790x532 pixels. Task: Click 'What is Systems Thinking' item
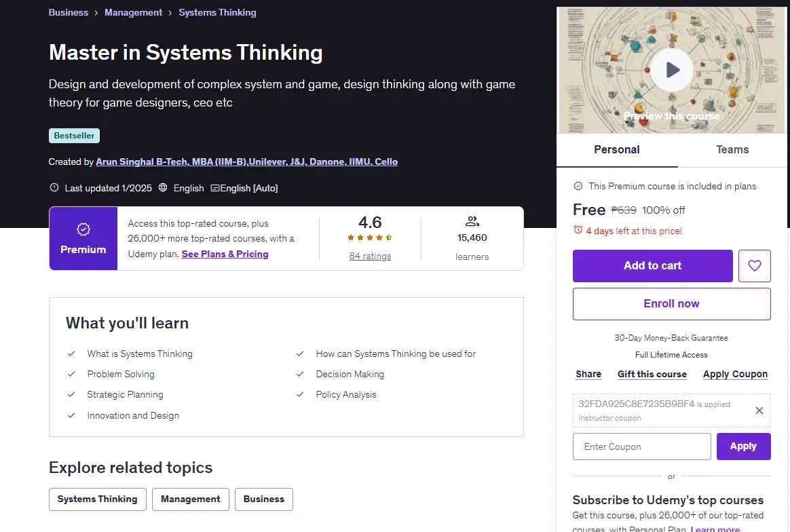140,354
